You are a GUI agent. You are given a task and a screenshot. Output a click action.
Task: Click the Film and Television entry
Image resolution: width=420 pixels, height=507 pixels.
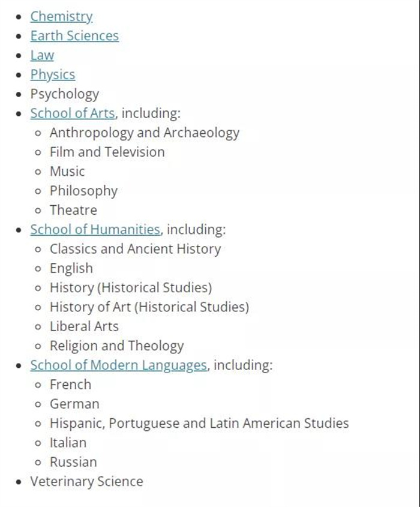point(107,152)
